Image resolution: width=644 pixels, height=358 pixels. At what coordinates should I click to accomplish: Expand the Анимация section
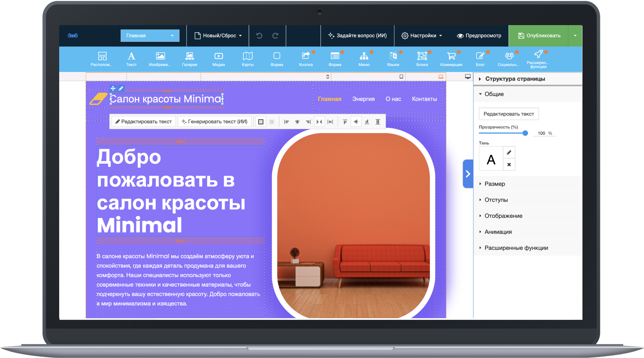click(x=528, y=232)
